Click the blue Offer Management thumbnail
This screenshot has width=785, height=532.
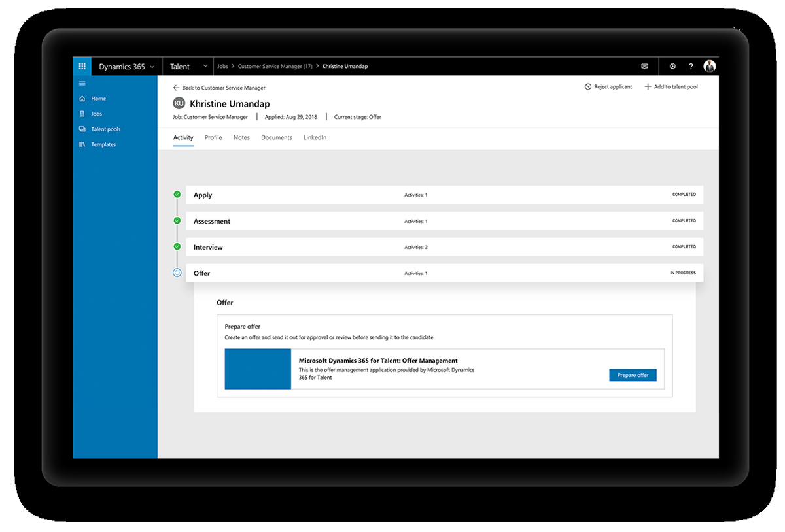[258, 369]
